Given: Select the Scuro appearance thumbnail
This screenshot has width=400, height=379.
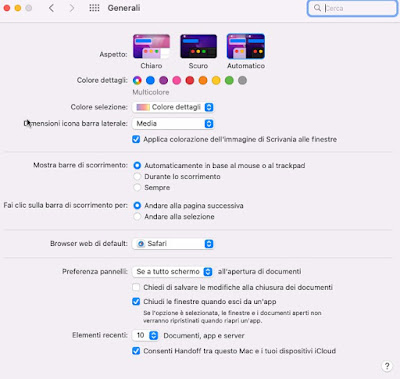Looking at the screenshot, I should click(198, 46).
